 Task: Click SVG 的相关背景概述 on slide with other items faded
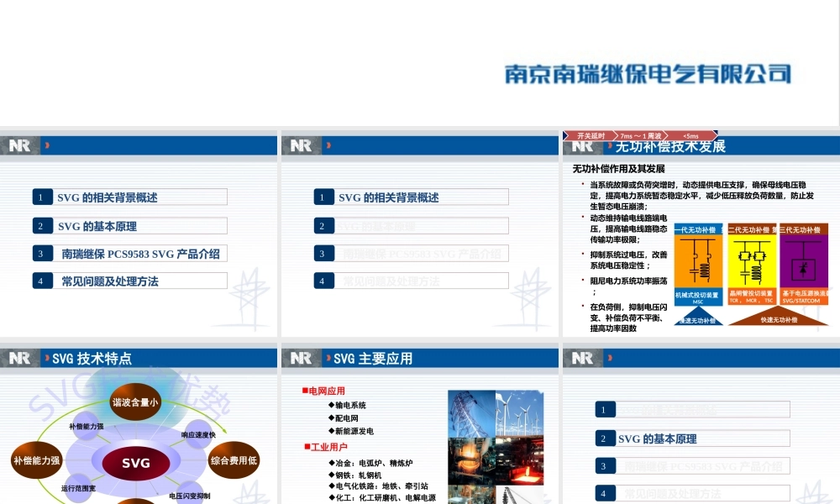point(388,197)
